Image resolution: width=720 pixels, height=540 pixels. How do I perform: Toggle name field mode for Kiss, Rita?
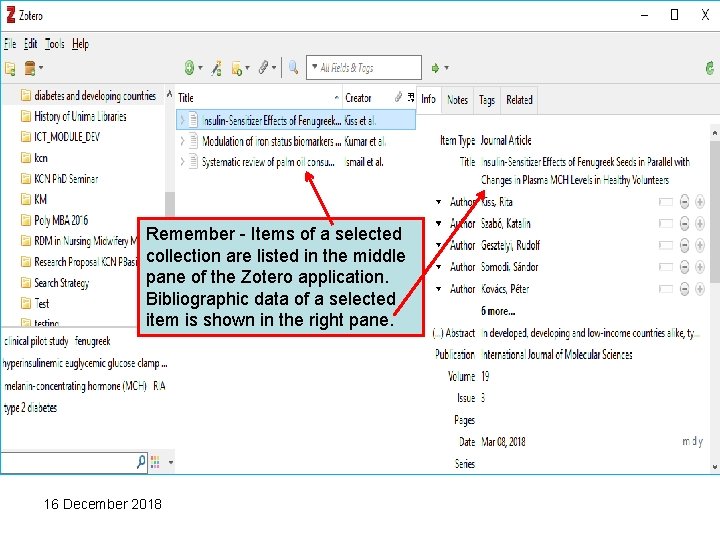[x=665, y=202]
